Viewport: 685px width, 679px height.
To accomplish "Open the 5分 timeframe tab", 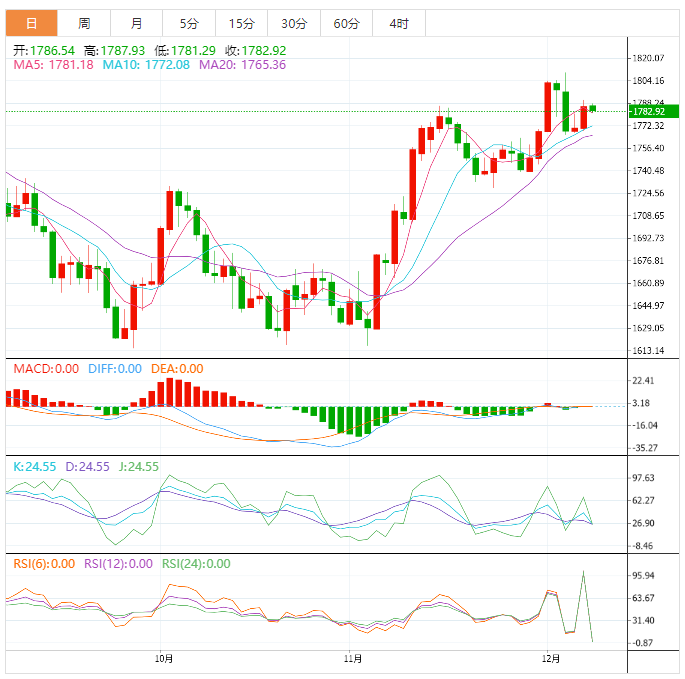I will (x=189, y=23).
